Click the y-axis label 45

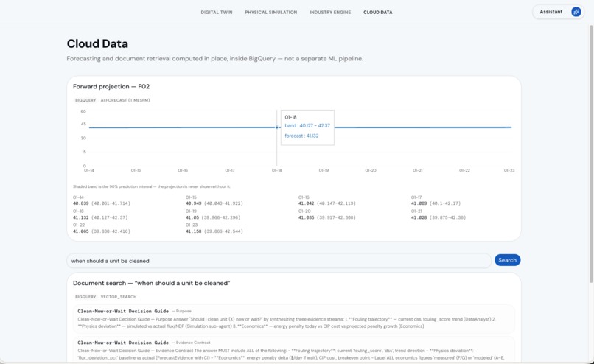pyautogui.click(x=83, y=125)
